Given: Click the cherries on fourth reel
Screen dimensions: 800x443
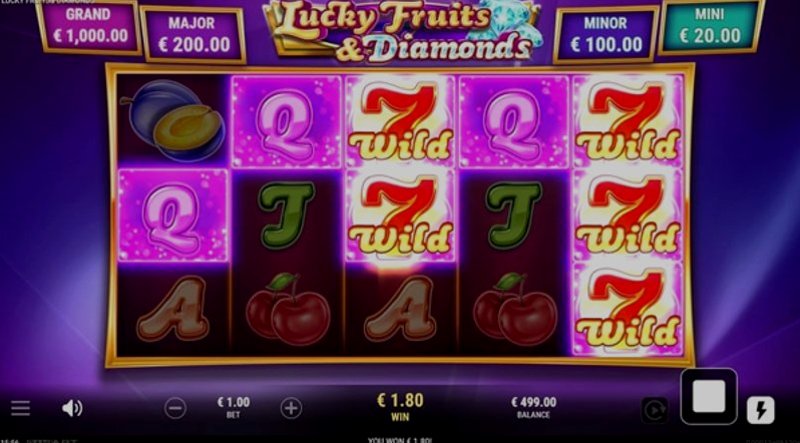Looking at the screenshot, I should 515,309.
